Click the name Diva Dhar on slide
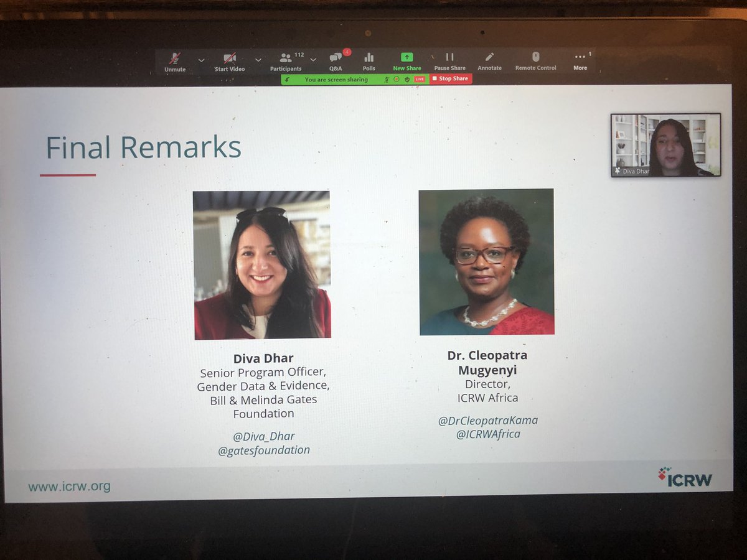This screenshot has width=747, height=560. (263, 358)
